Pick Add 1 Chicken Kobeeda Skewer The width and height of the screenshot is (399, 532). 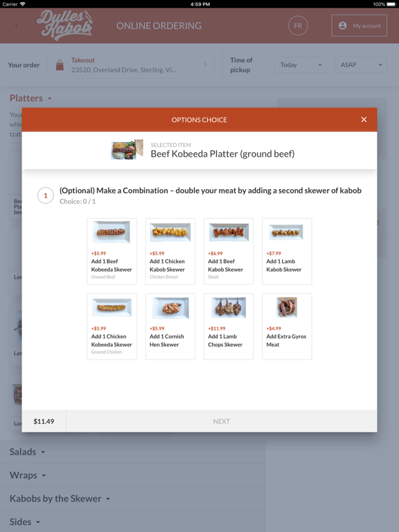tap(112, 326)
